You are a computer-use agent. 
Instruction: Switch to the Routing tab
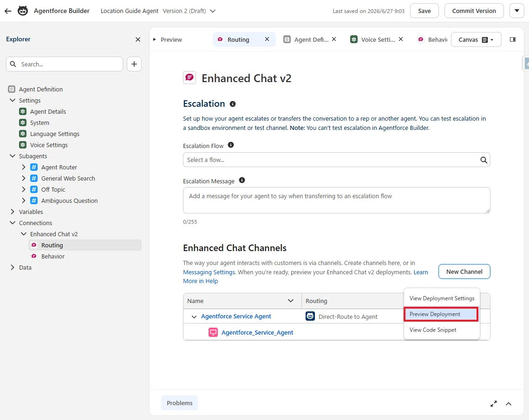click(x=238, y=39)
